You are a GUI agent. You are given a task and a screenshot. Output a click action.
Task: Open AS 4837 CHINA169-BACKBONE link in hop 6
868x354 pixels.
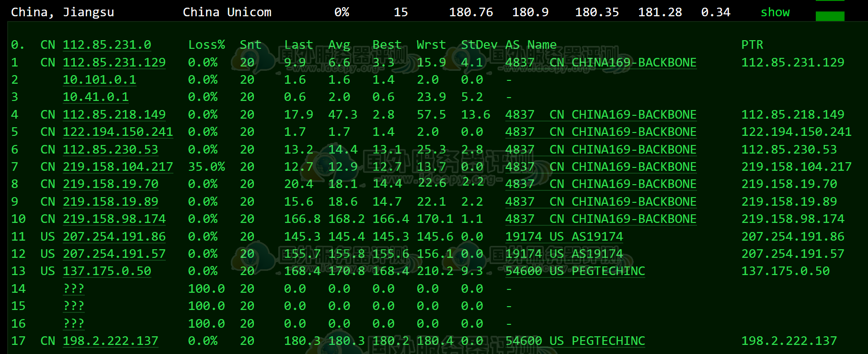point(601,150)
